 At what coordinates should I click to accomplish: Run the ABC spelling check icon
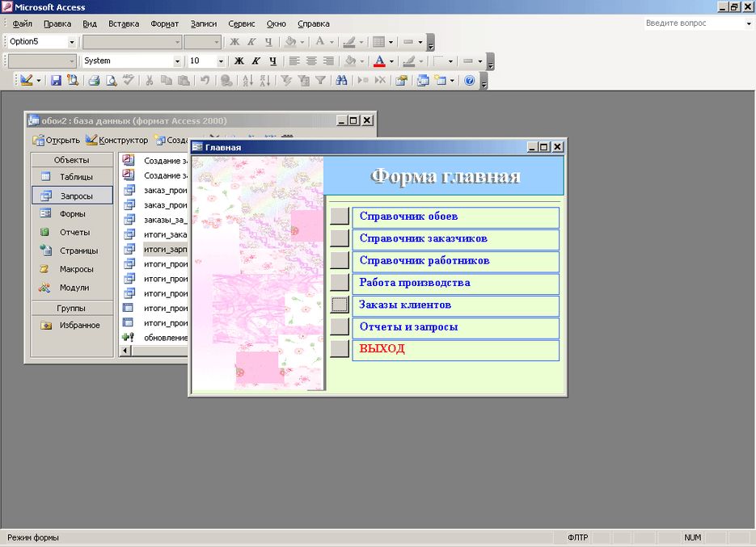(x=129, y=81)
